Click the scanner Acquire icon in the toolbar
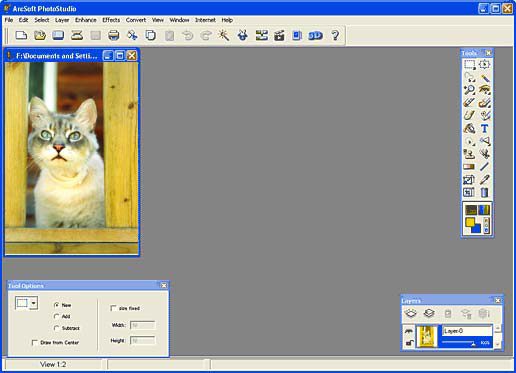Viewport: 516px width, 373px height. coord(77,35)
